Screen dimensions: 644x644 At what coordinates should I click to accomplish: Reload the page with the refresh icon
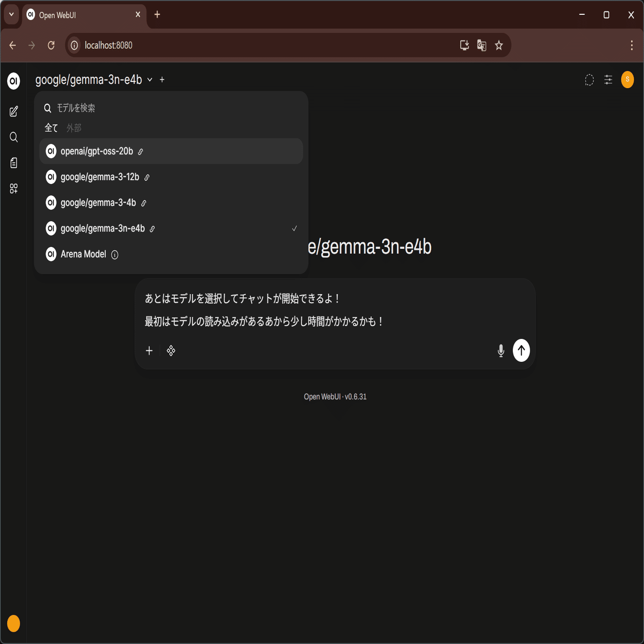click(x=51, y=45)
